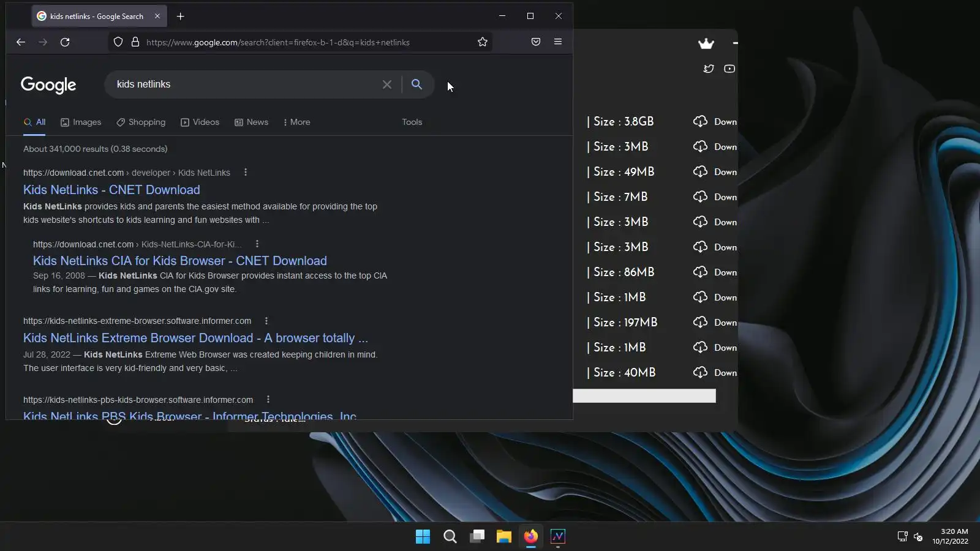
Task: Switch to the Videos search tab
Action: coord(200,122)
